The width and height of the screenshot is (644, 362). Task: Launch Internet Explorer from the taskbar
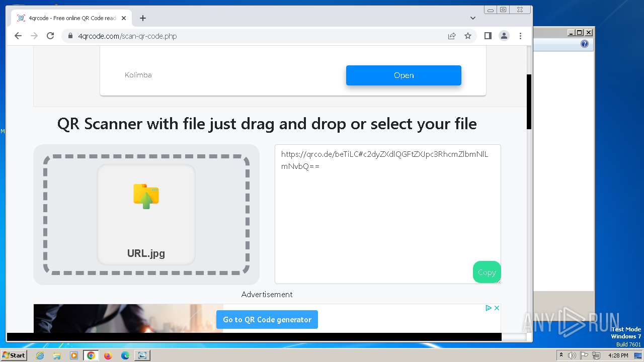40,355
